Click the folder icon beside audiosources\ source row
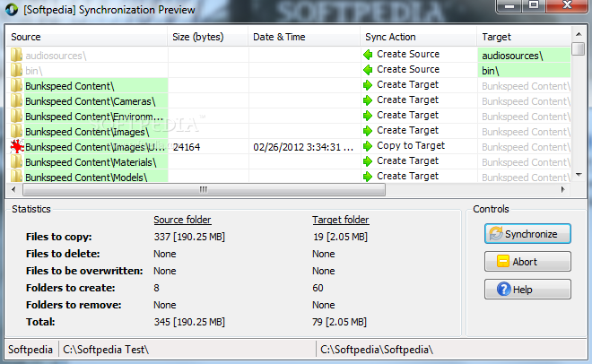 pyautogui.click(x=16, y=55)
